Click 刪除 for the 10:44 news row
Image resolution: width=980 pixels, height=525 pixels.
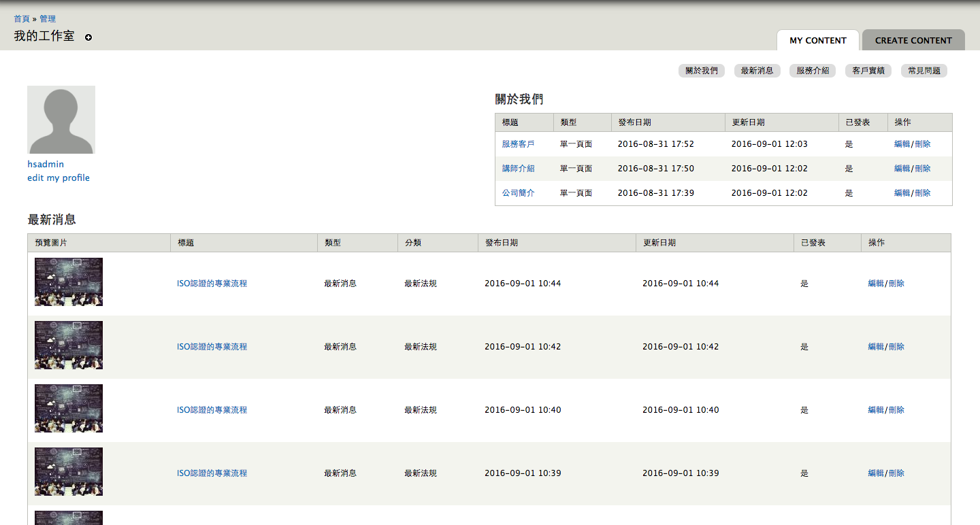(896, 284)
